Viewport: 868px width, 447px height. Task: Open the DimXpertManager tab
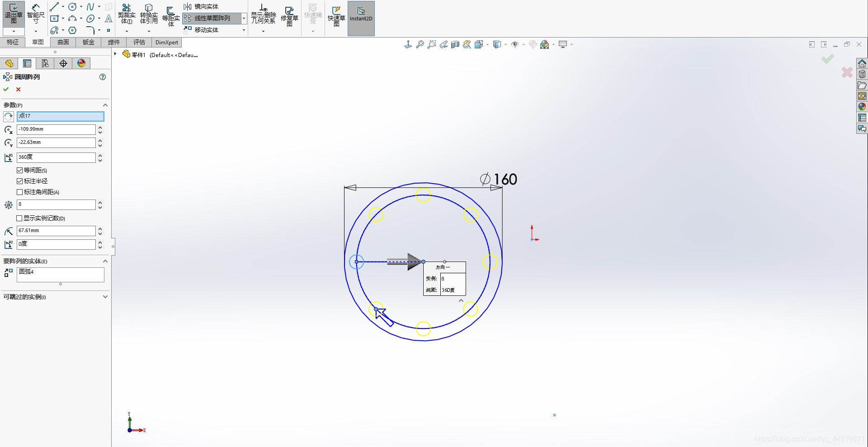tap(63, 63)
